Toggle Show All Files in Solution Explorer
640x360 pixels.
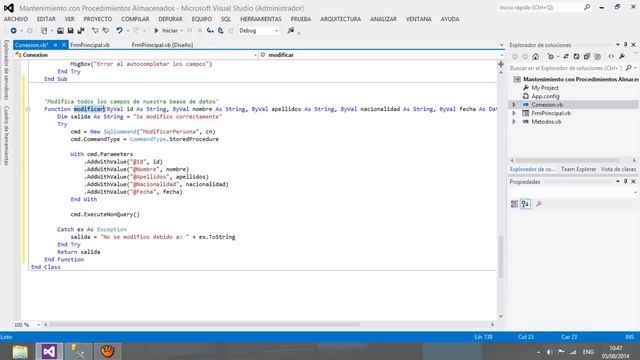pyautogui.click(x=598, y=57)
